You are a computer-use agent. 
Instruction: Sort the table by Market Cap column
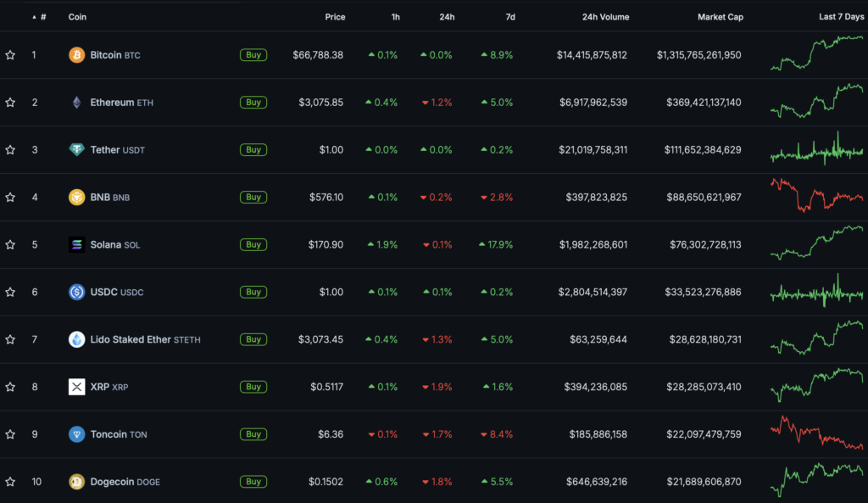coord(720,17)
